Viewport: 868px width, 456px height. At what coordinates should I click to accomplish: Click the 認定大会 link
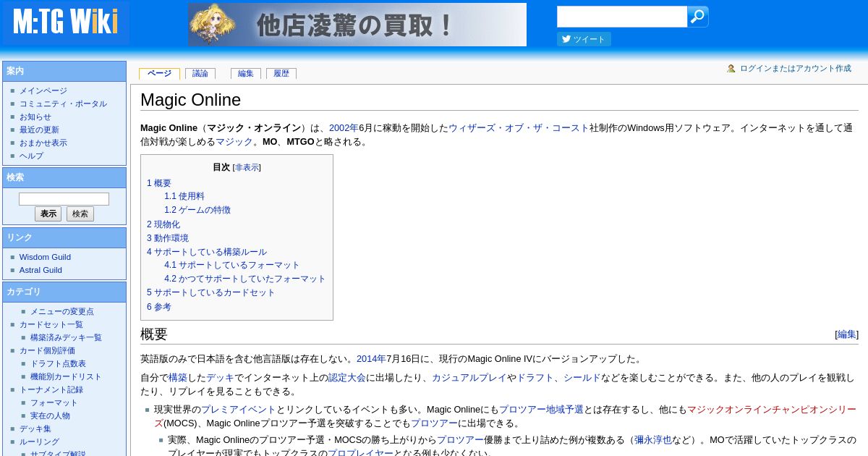pos(347,377)
